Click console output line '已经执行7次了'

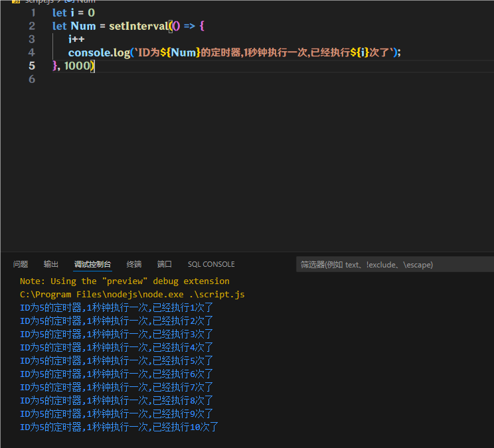(117, 387)
